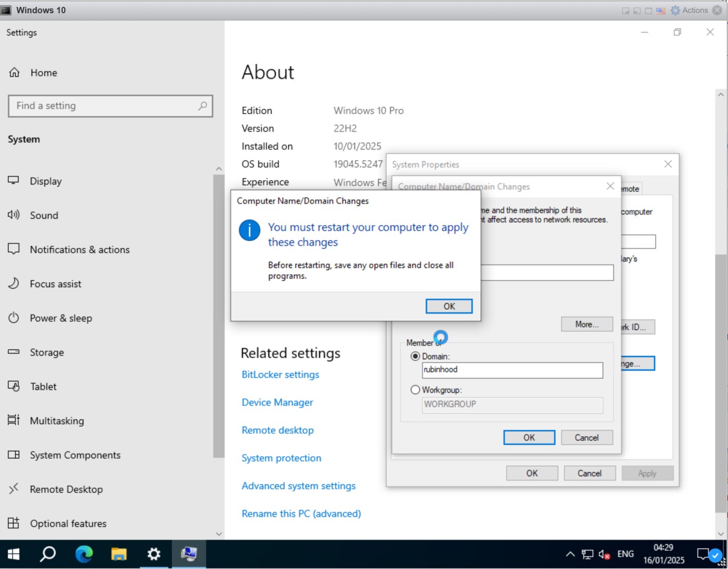
Task: Close Computer Name/Domain Changes window
Action: (610, 186)
